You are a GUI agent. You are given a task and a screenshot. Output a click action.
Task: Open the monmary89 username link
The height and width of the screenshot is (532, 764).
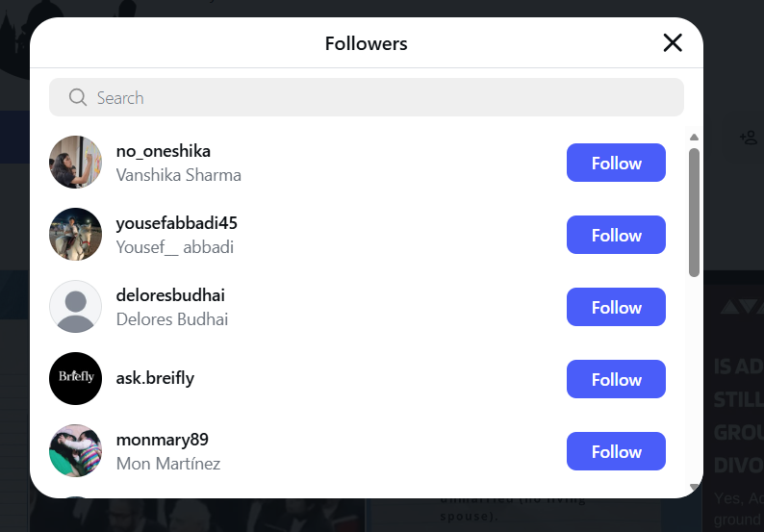(x=162, y=440)
